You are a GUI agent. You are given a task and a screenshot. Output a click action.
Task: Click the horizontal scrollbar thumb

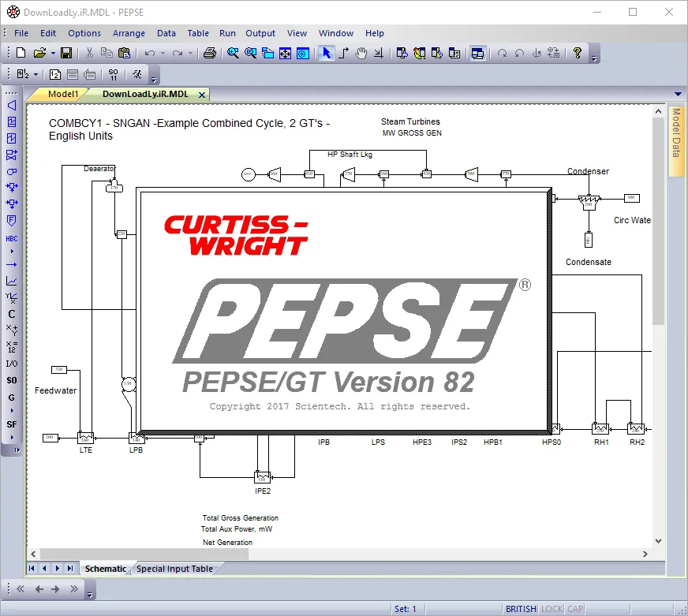[144, 554]
